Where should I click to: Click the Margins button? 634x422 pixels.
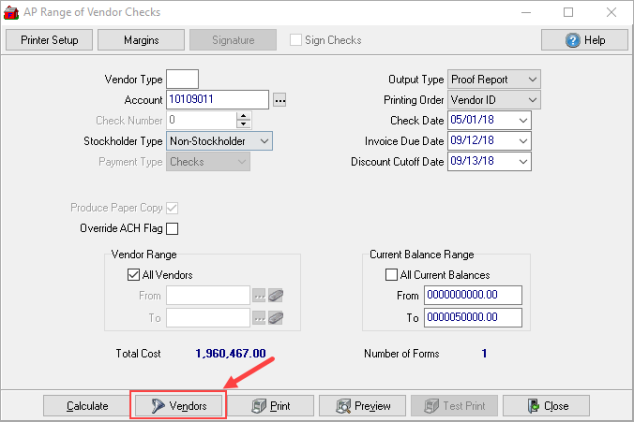pos(140,40)
